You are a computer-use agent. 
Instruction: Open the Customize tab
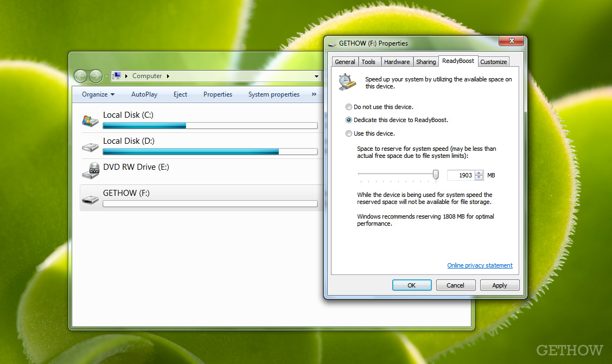tap(493, 62)
